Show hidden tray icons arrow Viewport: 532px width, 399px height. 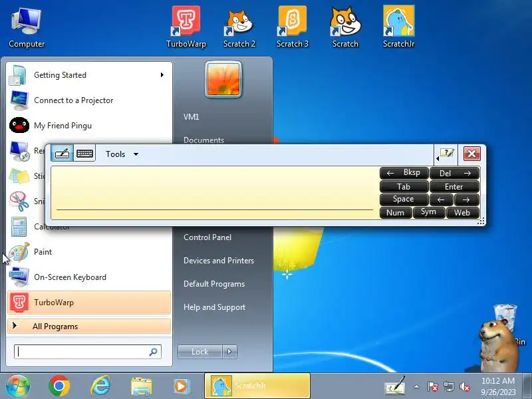[x=417, y=386]
